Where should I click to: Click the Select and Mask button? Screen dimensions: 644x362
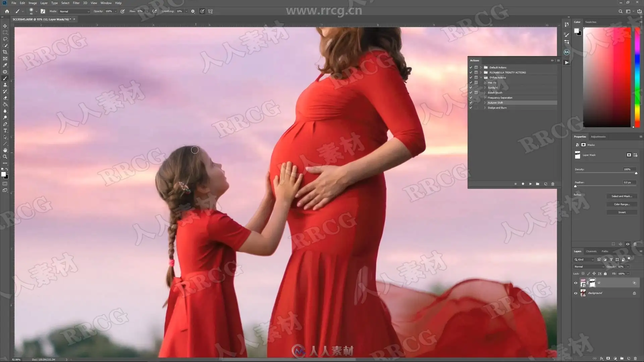click(622, 196)
